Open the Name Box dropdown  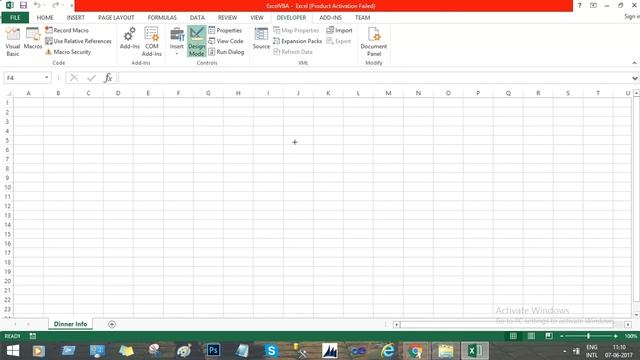coord(47,78)
